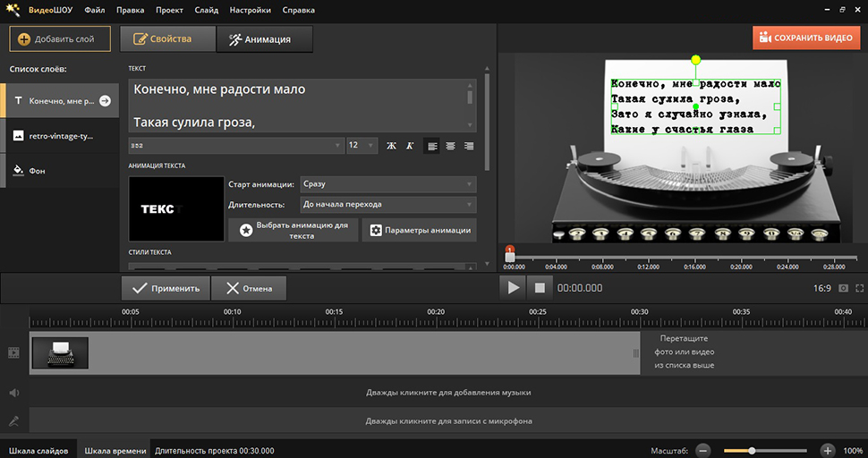Screen dimensions: 868x458
Task: Align text to the left
Action: (432, 146)
